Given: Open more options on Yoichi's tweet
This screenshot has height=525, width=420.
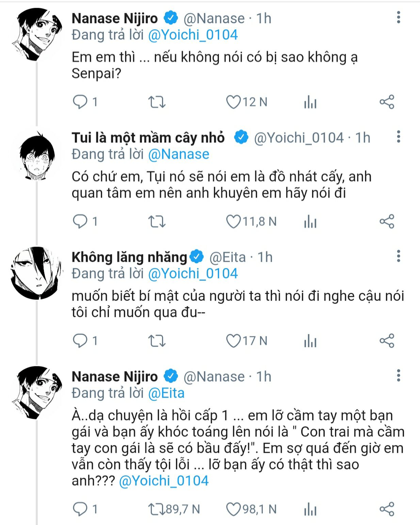Looking at the screenshot, I should (x=399, y=137).
